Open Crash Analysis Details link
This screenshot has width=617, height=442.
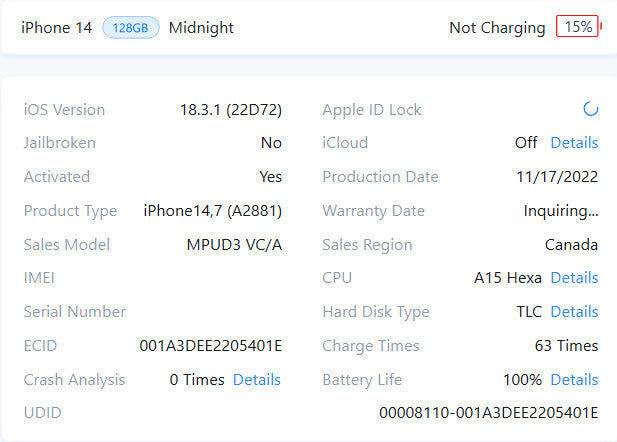point(257,380)
